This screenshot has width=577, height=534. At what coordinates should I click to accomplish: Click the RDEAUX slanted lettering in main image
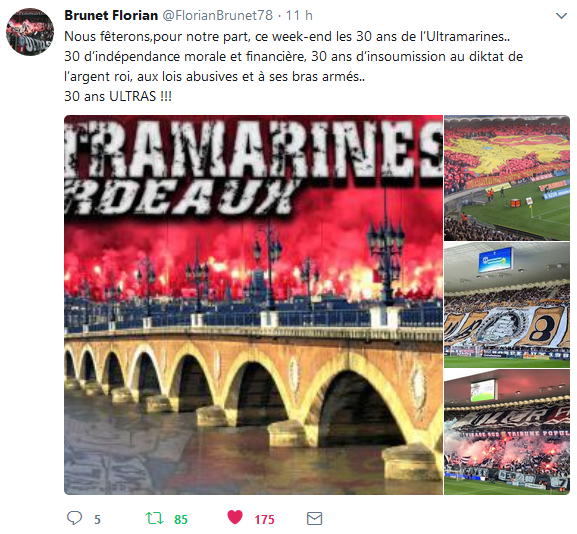click(180, 197)
